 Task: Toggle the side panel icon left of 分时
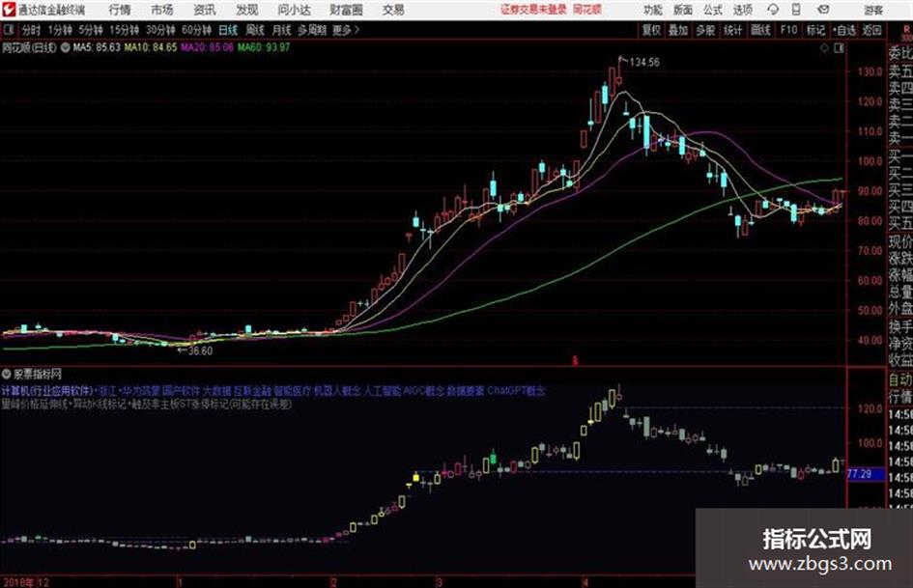(x=8, y=30)
